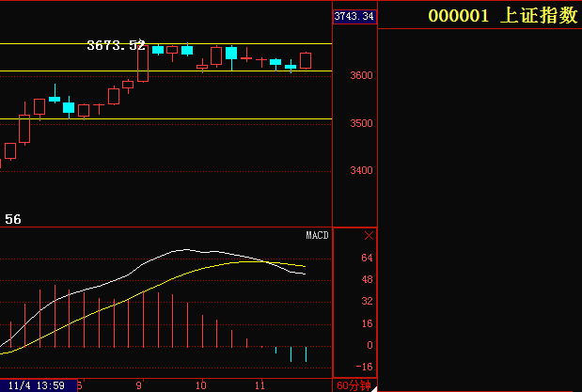This screenshot has width=582, height=392.
Task: Click the number 56 label in chart
Action: [13, 219]
